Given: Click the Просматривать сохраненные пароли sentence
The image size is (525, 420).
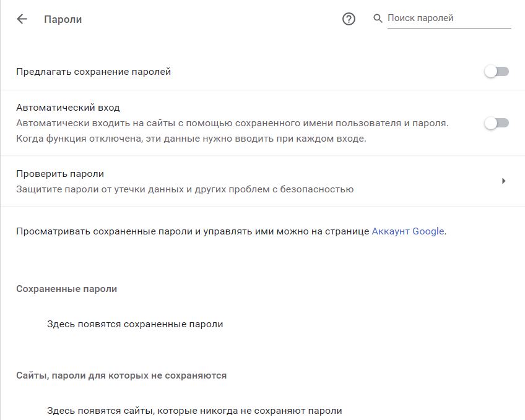Looking at the screenshot, I should (231, 231).
